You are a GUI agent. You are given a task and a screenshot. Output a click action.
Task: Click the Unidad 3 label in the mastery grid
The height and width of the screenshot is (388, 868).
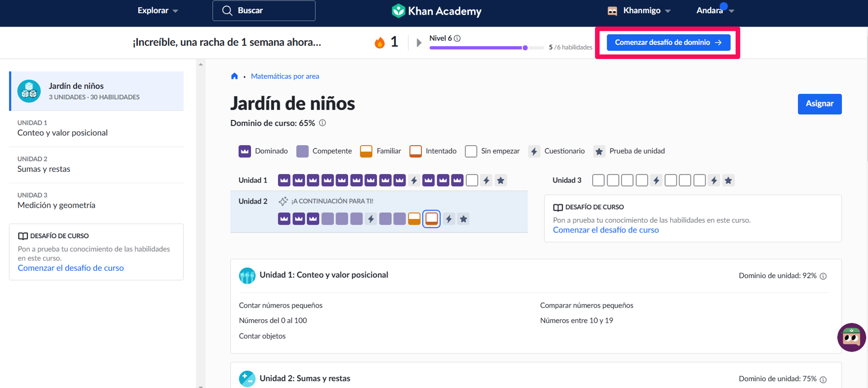(567, 180)
